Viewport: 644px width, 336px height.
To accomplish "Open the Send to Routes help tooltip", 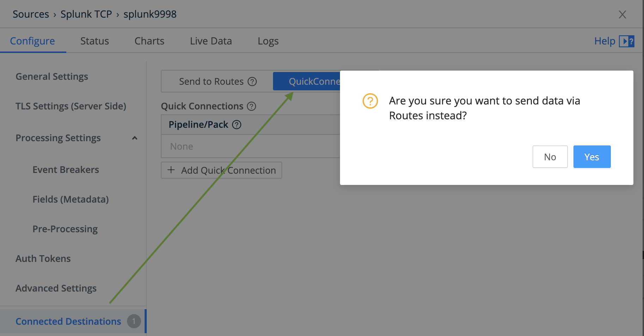I will (x=252, y=81).
